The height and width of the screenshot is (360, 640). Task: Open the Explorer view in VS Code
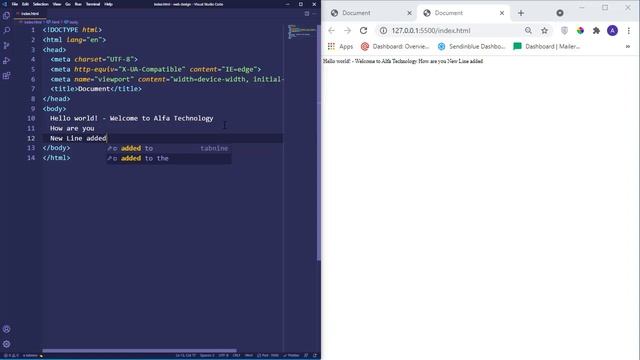tap(7, 16)
